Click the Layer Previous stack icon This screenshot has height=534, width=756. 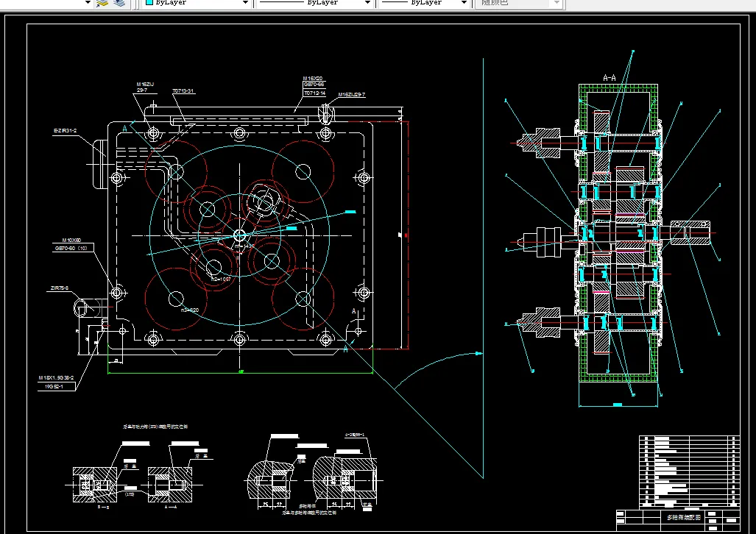119,3
